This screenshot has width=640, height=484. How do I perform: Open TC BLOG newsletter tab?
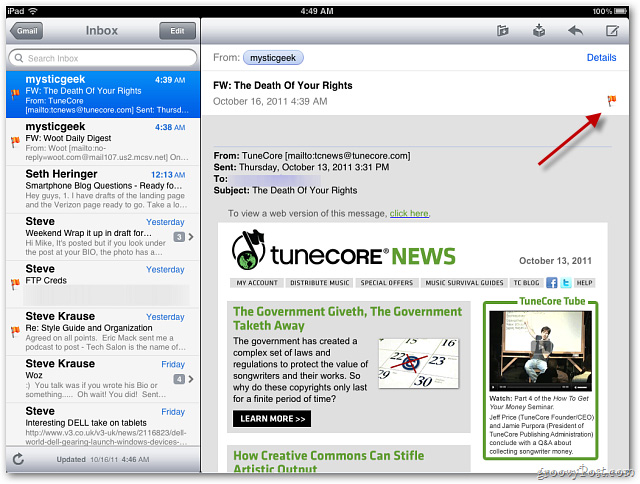pyautogui.click(x=526, y=283)
